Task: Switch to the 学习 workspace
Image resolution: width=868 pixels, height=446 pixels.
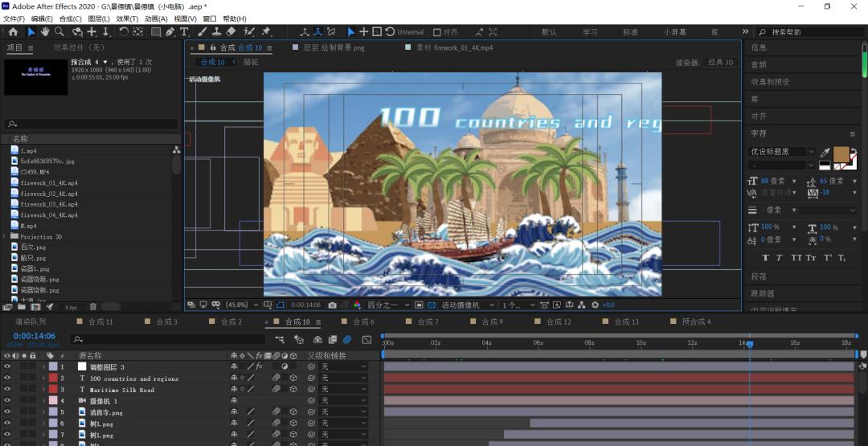Action: coord(590,32)
